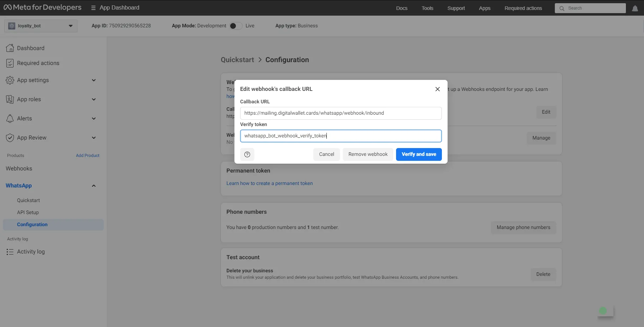Click the Dashboard home icon
The width and height of the screenshot is (644, 327).
(x=10, y=48)
